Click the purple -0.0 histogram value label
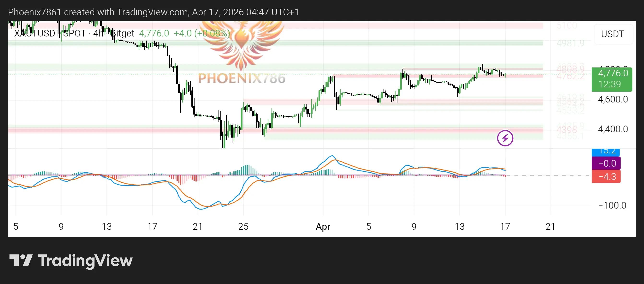The image size is (644, 284). coord(606,163)
